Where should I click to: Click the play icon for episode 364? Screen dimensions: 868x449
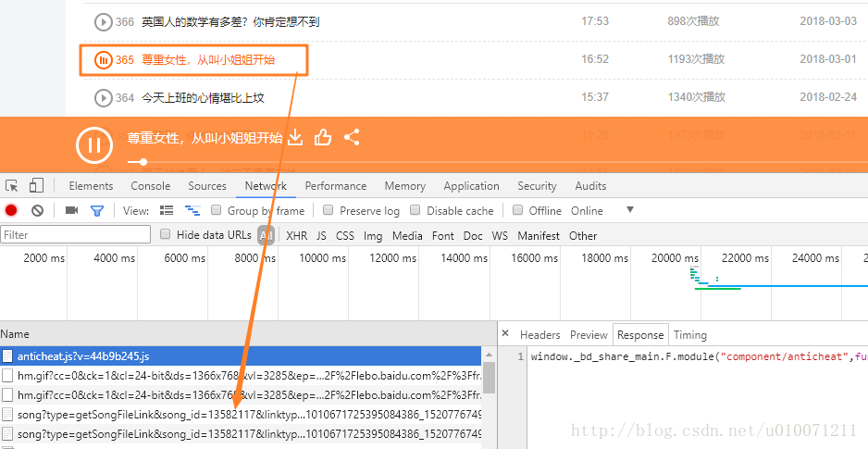tap(103, 98)
